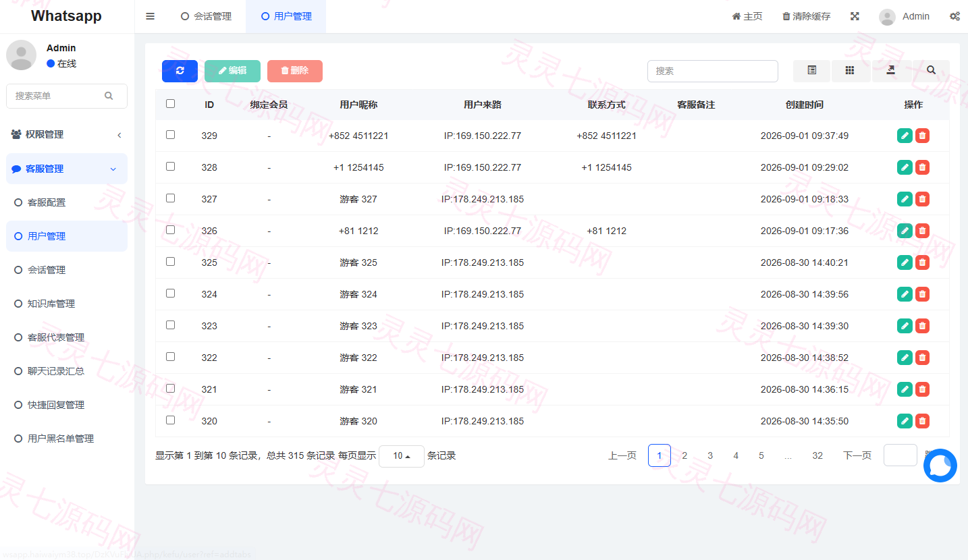This screenshot has height=560, width=968.
Task: Open 客服配置 in the sidebar
Action: tap(66, 202)
